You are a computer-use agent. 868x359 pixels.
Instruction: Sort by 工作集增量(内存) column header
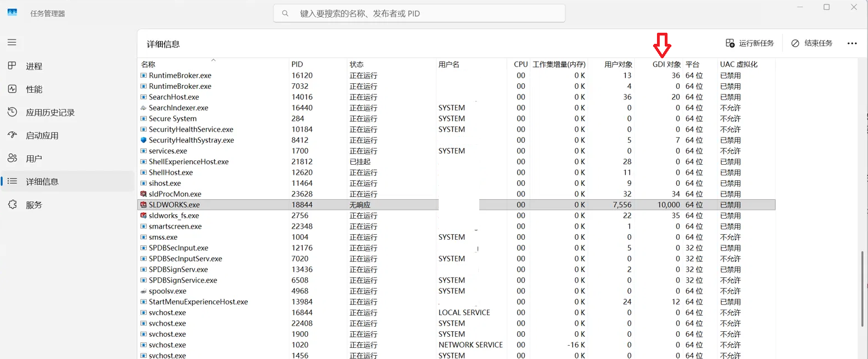(559, 64)
